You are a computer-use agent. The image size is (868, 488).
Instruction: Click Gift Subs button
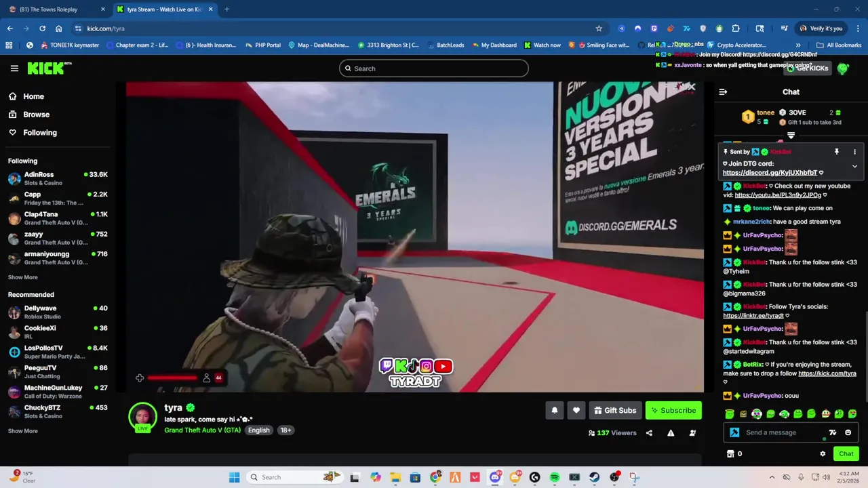[x=615, y=411]
